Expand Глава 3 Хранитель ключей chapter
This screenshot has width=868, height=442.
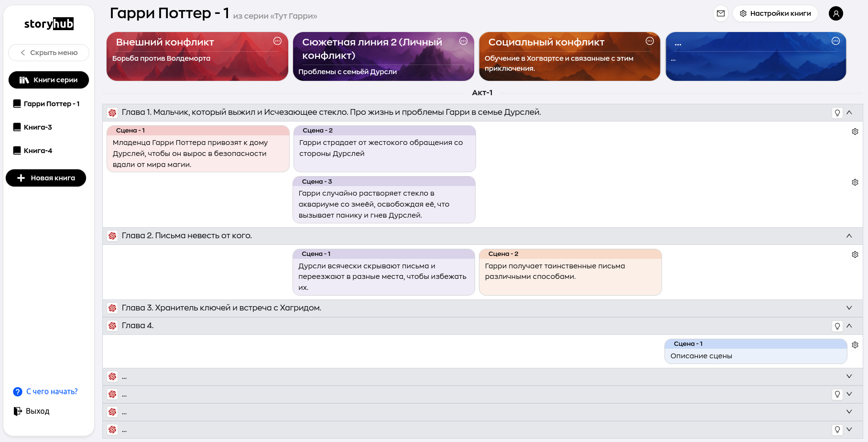849,308
